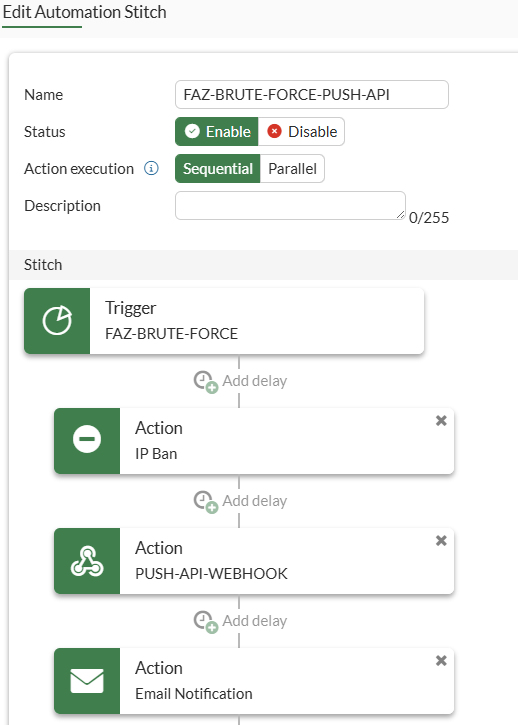Click the delay clock icon under the Trigger
518x725 pixels.
(206, 381)
